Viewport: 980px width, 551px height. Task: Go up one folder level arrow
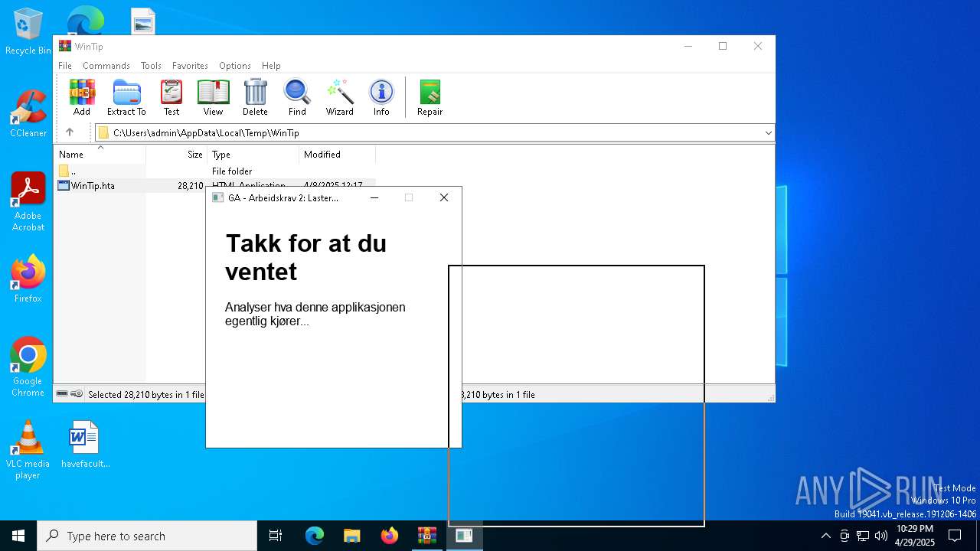(x=70, y=132)
